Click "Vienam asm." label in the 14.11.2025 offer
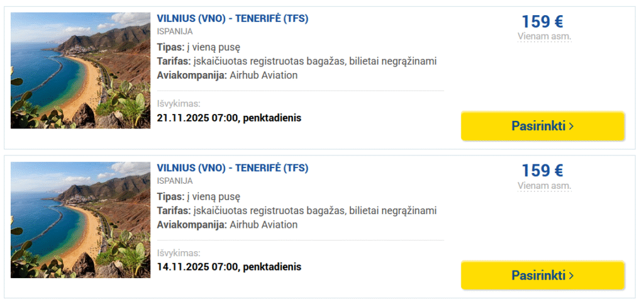 (544, 186)
